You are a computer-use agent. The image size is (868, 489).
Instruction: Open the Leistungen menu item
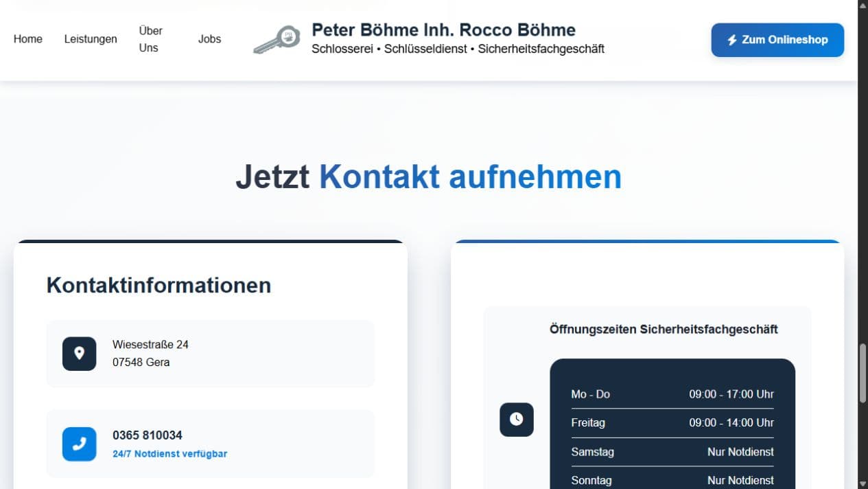click(91, 39)
